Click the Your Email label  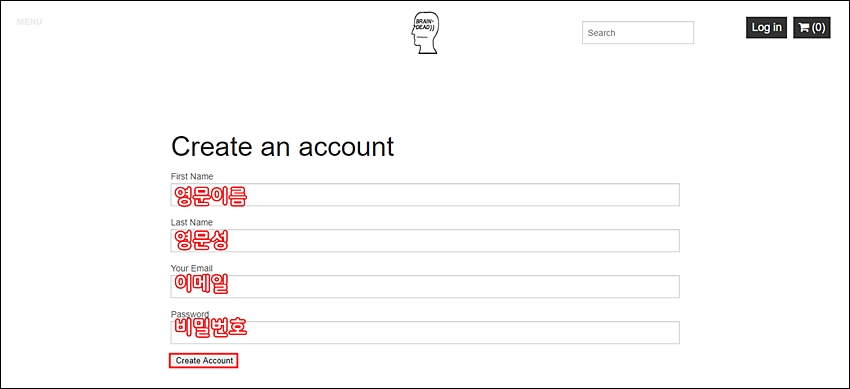coord(191,269)
